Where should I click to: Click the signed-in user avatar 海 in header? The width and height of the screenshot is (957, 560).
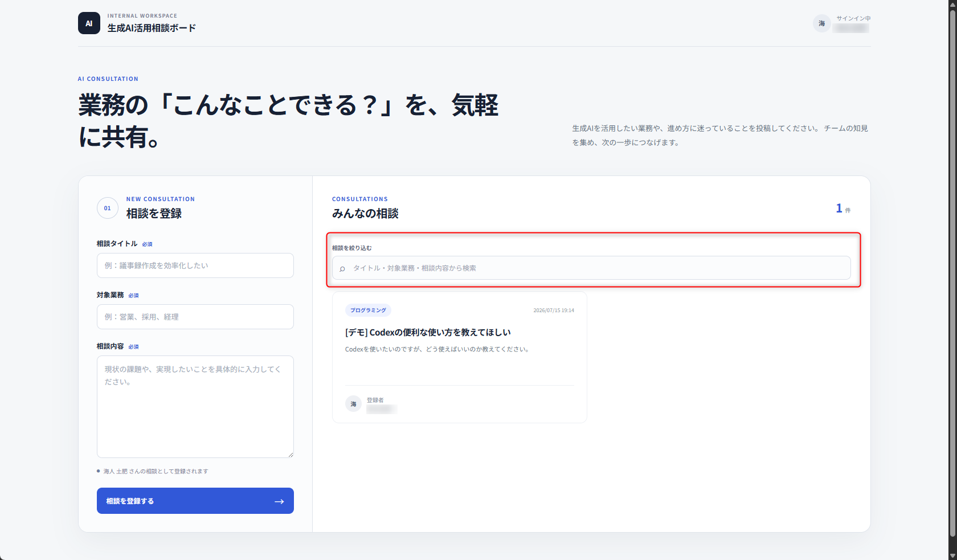click(821, 23)
